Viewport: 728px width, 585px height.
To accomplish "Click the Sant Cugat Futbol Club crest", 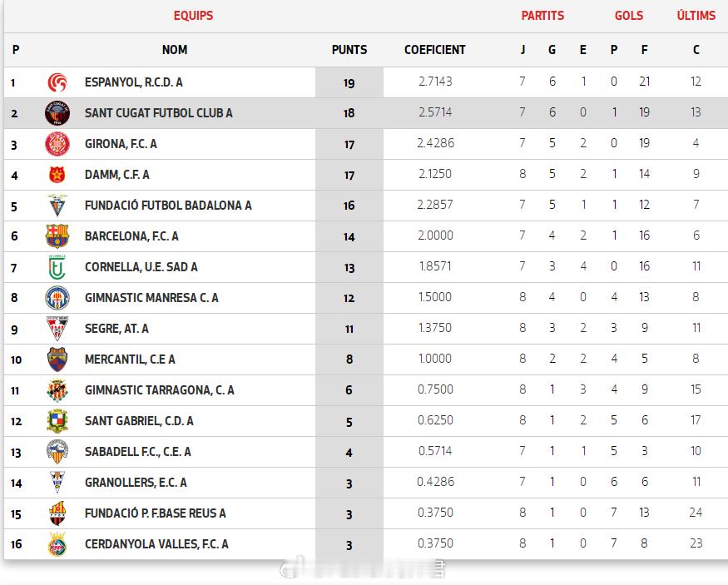I will coord(57,113).
